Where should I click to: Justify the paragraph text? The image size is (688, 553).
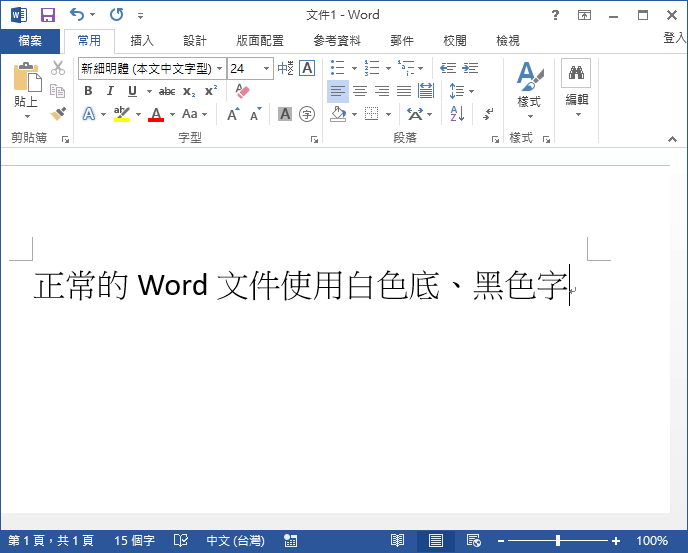coord(404,91)
